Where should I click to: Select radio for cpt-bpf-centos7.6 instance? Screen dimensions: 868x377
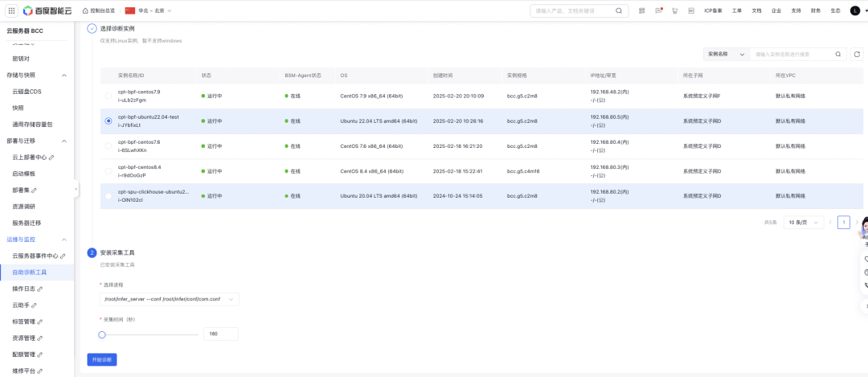[108, 146]
